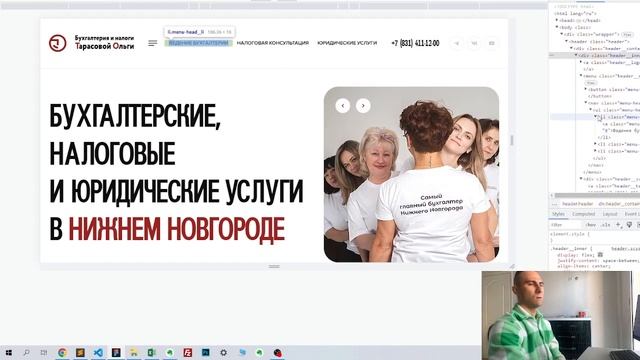
Task: Click the team photo in the slider
Action: pos(411,174)
